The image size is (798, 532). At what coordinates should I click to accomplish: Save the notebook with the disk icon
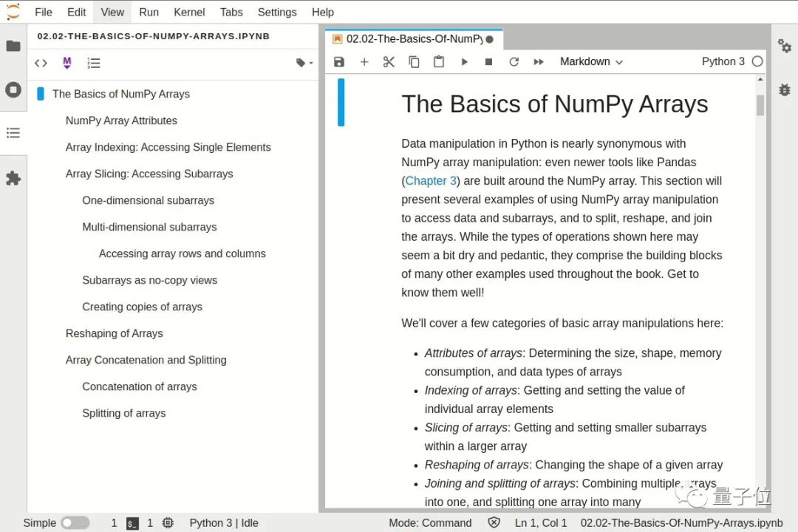coord(339,61)
